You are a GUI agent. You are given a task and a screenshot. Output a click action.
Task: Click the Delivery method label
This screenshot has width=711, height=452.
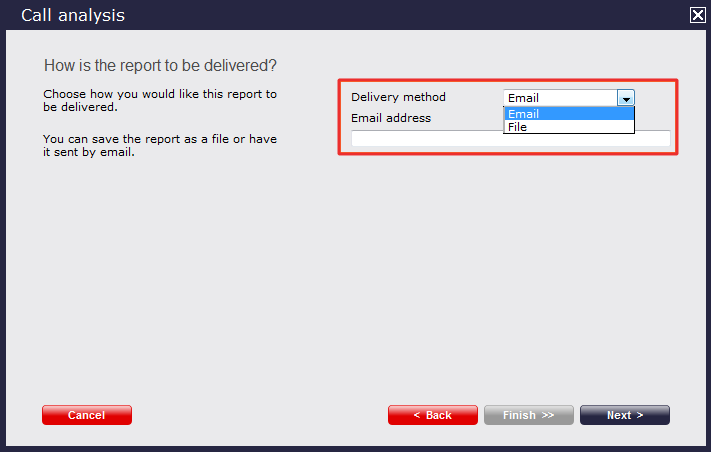coord(398,97)
